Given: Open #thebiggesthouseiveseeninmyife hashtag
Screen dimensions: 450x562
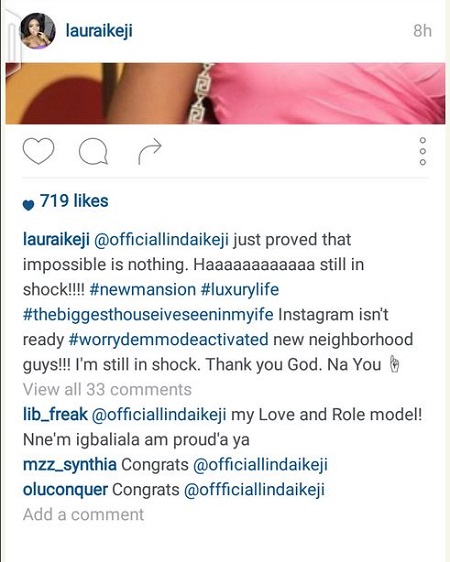Looking at the screenshot, I should [148, 315].
